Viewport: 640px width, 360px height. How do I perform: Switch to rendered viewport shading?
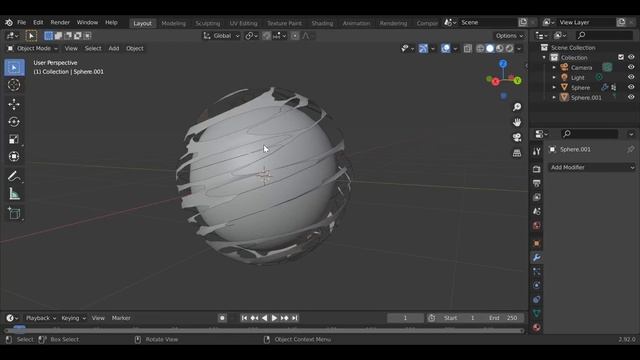click(509, 49)
